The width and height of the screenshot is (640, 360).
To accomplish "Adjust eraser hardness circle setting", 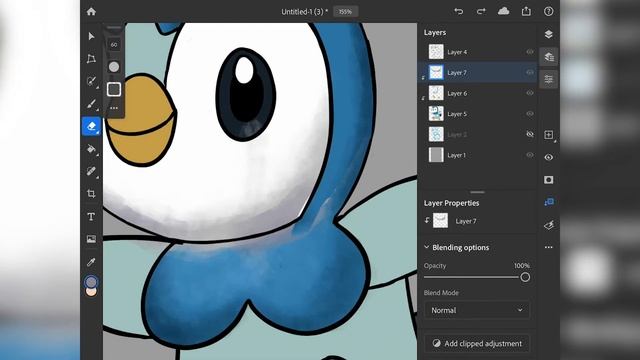I will pyautogui.click(x=114, y=67).
